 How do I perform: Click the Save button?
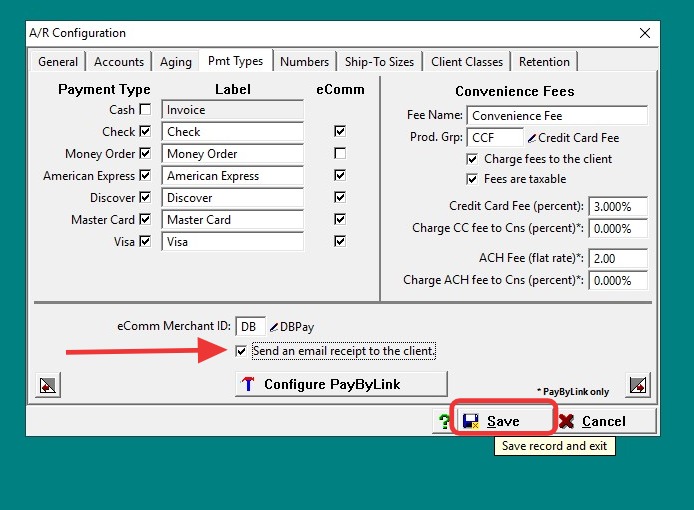[x=503, y=421]
